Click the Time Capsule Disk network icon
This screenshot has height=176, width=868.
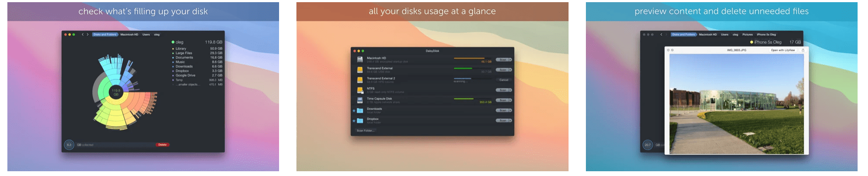[x=360, y=100]
